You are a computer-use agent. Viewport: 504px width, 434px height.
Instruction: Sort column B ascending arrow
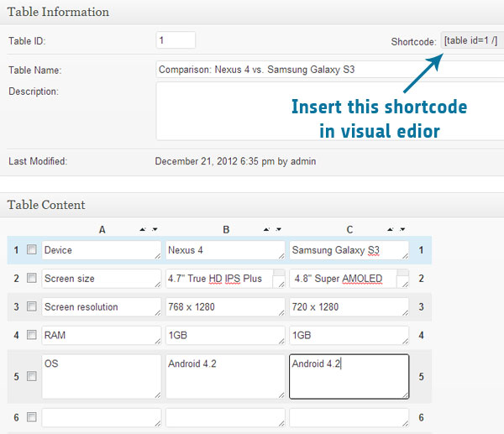(266, 229)
